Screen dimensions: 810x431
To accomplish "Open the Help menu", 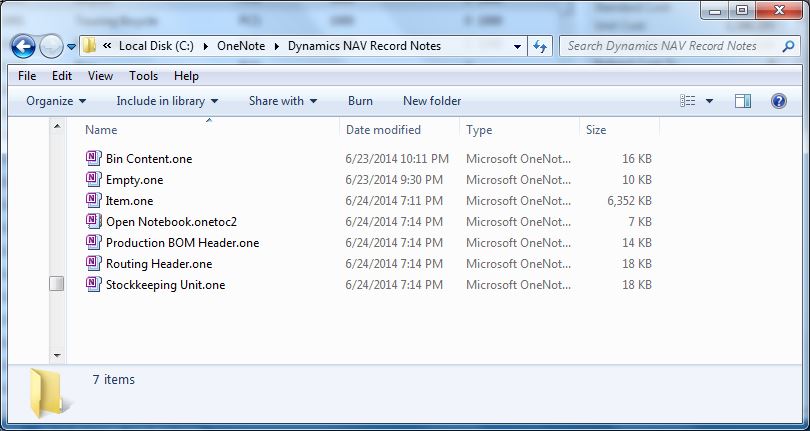I will [186, 76].
